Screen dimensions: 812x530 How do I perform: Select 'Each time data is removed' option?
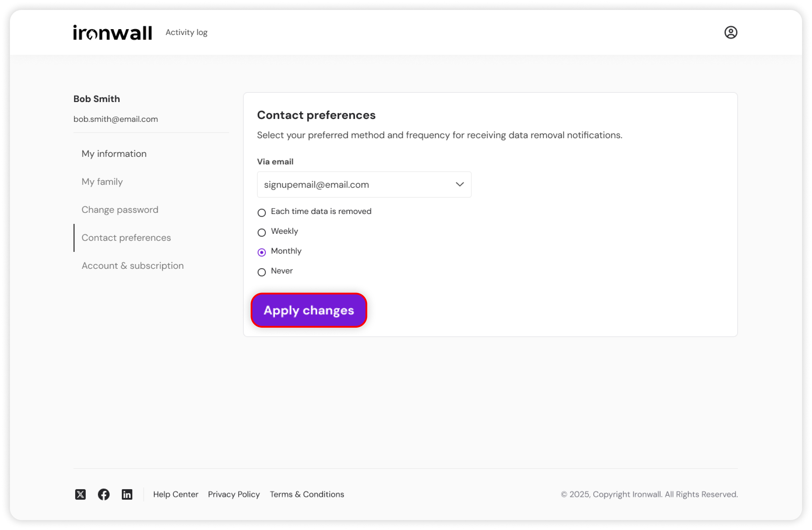tap(262, 213)
